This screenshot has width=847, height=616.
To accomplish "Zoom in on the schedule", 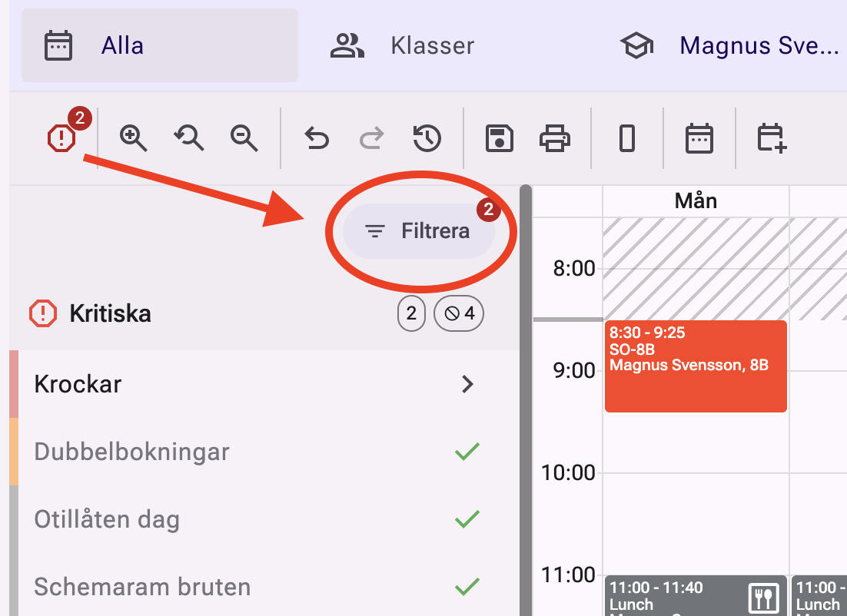I will (x=132, y=139).
